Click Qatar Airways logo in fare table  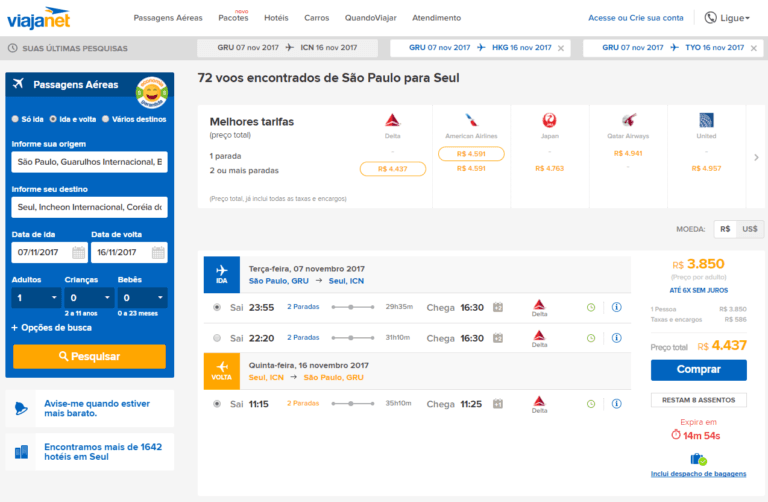click(x=627, y=121)
